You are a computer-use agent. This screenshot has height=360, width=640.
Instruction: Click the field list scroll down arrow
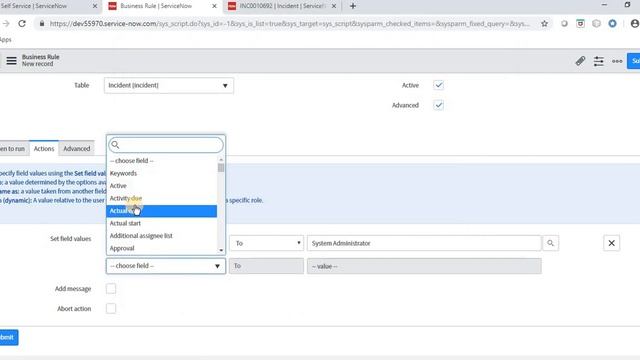click(221, 250)
